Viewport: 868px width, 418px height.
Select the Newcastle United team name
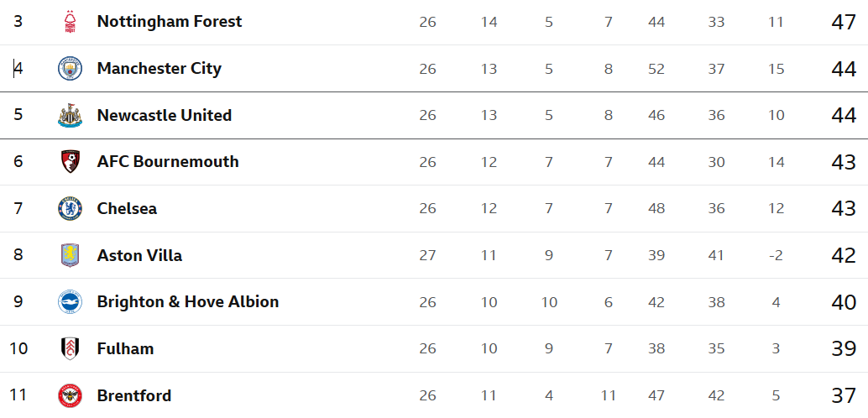pyautogui.click(x=165, y=115)
